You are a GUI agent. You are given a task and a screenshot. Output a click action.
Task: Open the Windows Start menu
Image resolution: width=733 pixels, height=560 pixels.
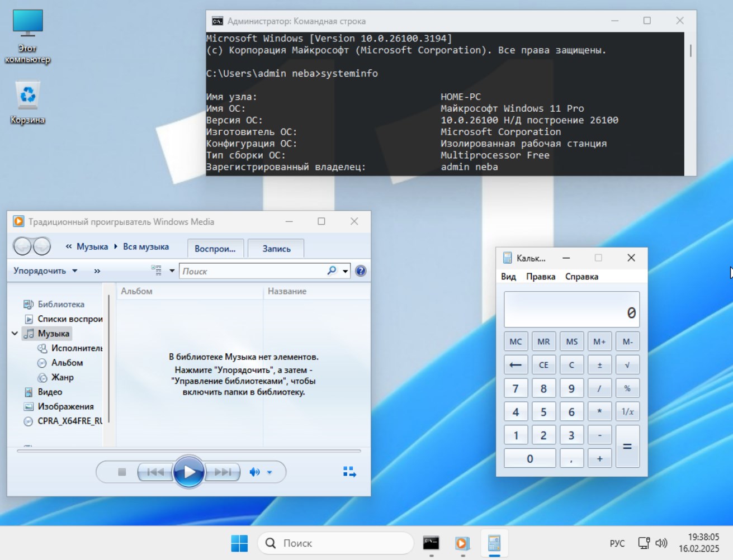239,543
